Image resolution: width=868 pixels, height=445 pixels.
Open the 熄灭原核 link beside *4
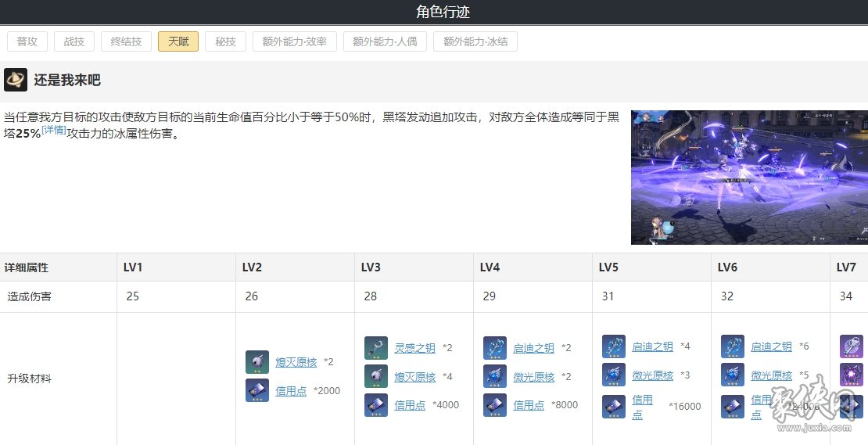415,376
